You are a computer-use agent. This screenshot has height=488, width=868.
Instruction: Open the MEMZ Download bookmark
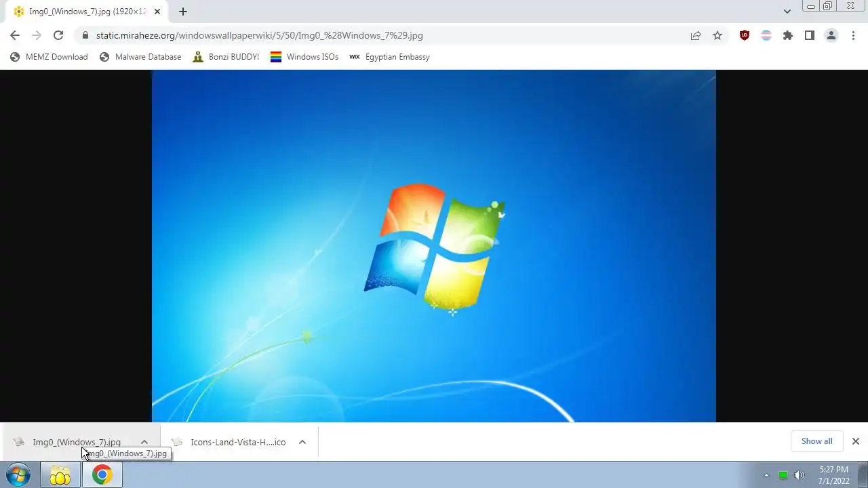49,57
